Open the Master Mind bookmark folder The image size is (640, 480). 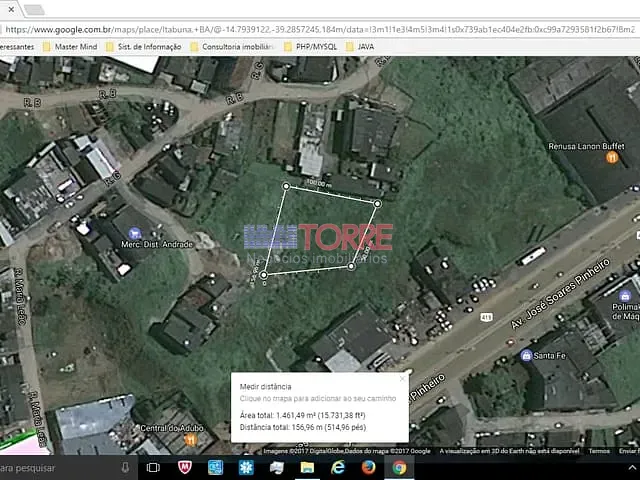click(x=71, y=47)
